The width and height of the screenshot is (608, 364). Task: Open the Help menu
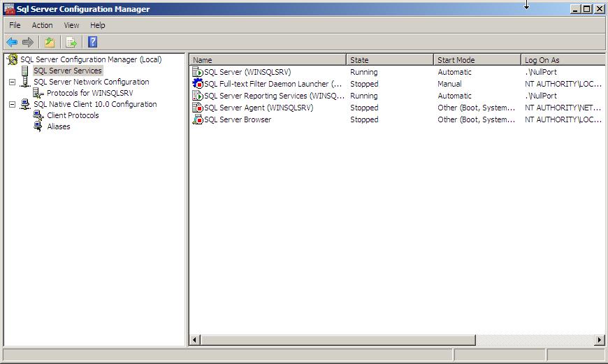coord(98,25)
